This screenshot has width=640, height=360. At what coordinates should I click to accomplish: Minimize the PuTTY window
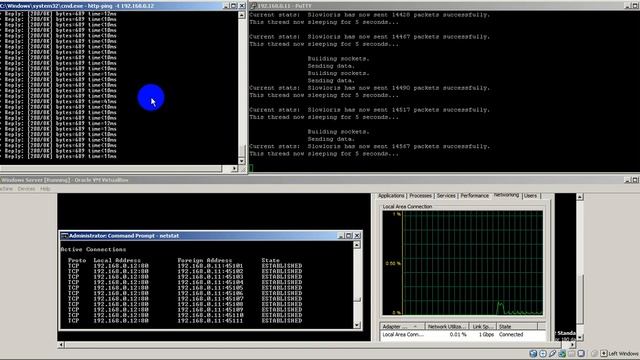[x=627, y=6]
